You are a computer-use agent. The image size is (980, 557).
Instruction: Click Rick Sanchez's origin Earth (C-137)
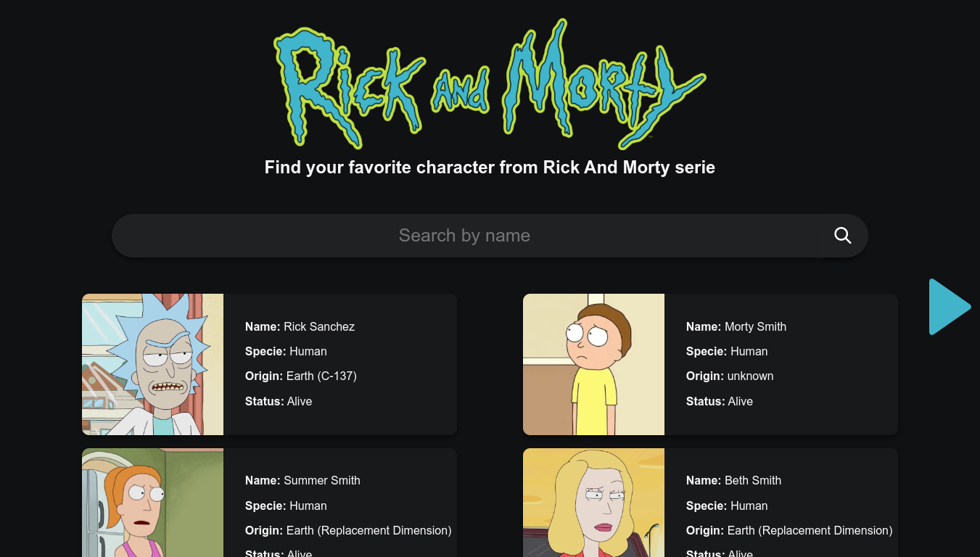321,376
